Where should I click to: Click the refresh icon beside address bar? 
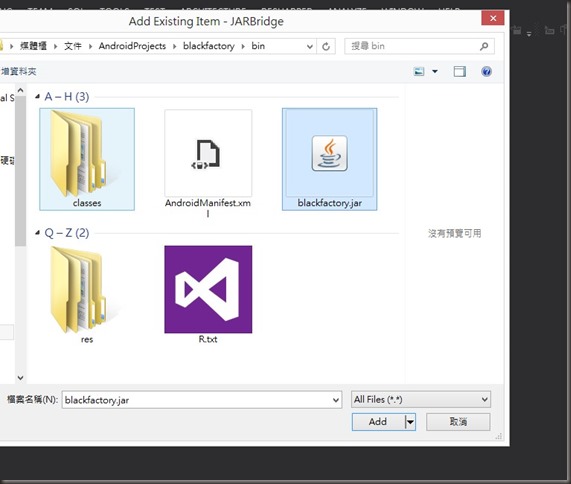(326, 46)
